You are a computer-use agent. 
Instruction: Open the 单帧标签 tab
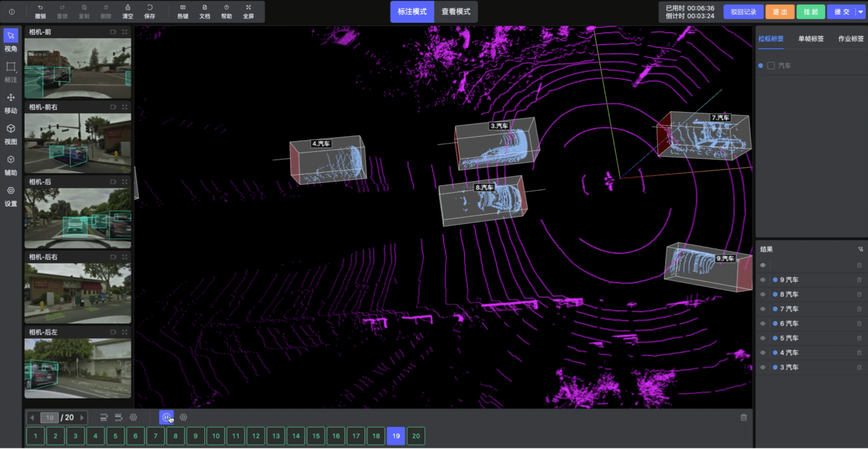point(811,38)
